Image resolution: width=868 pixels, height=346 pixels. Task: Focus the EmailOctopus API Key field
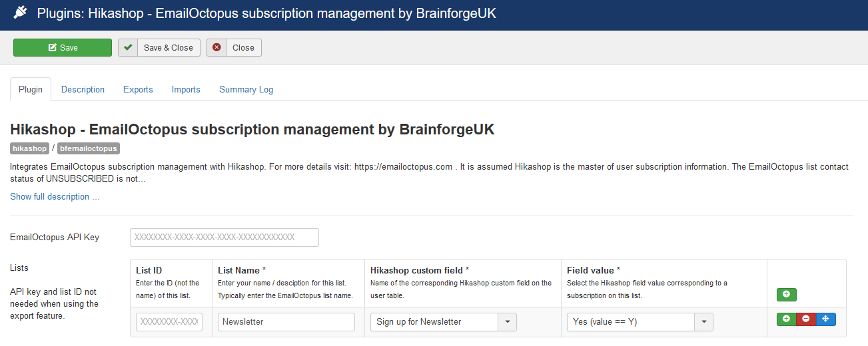[224, 237]
